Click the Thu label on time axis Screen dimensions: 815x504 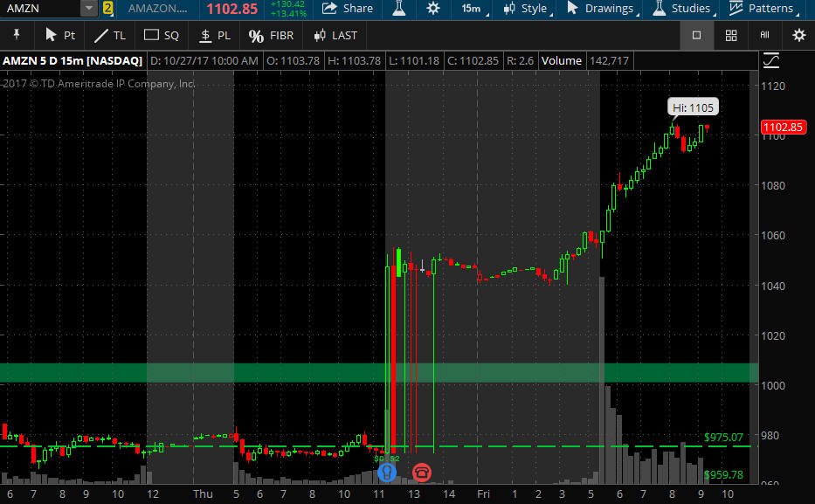tap(203, 494)
